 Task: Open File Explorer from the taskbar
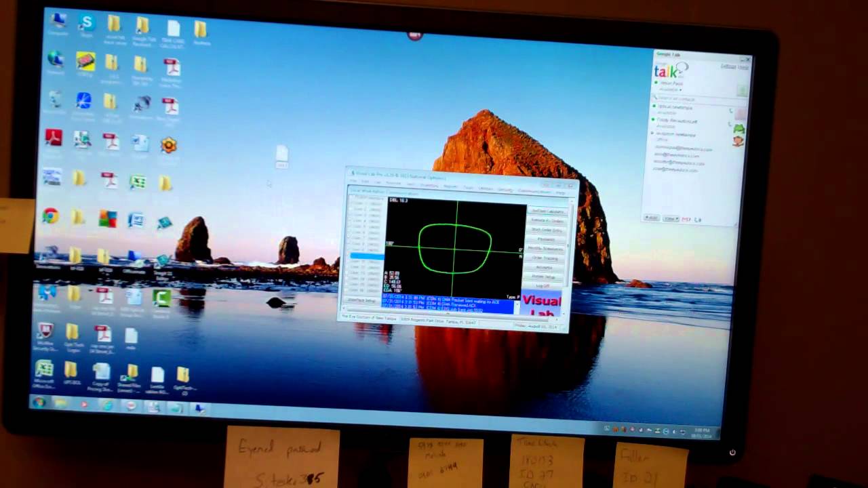[x=61, y=405]
